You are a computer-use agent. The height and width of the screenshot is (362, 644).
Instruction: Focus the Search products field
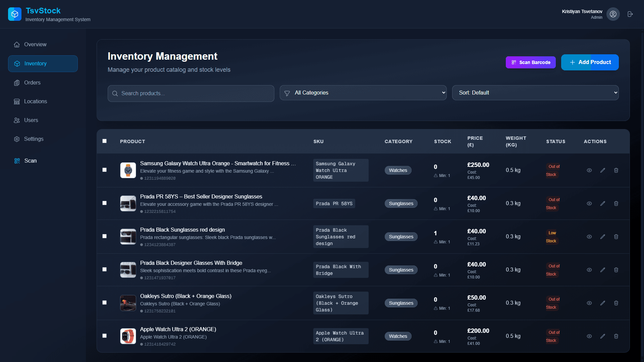191,94
